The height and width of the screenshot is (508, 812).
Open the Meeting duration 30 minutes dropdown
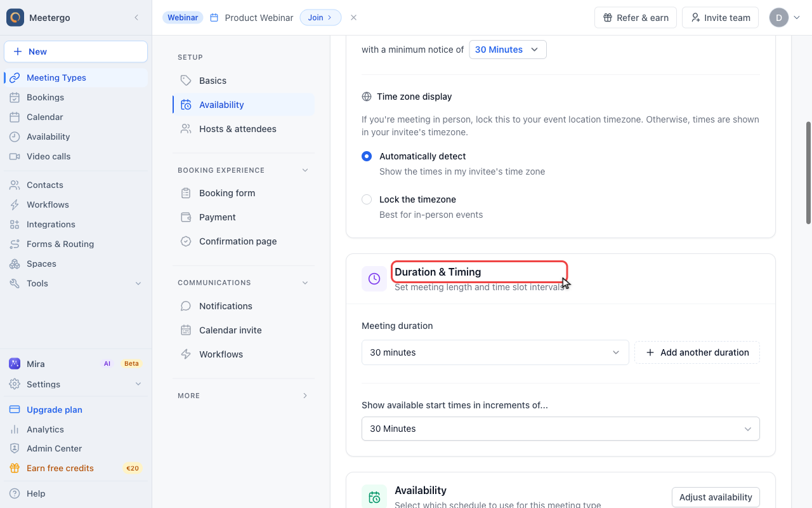[495, 352]
